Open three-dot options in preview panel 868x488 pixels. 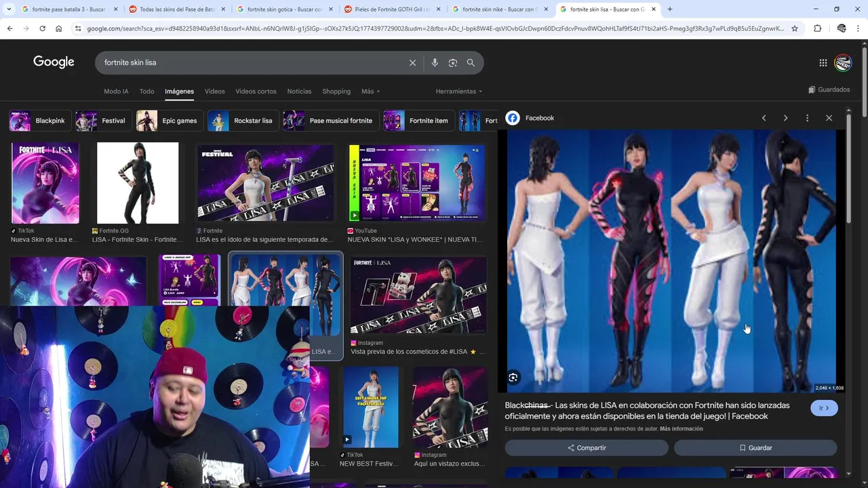click(807, 118)
